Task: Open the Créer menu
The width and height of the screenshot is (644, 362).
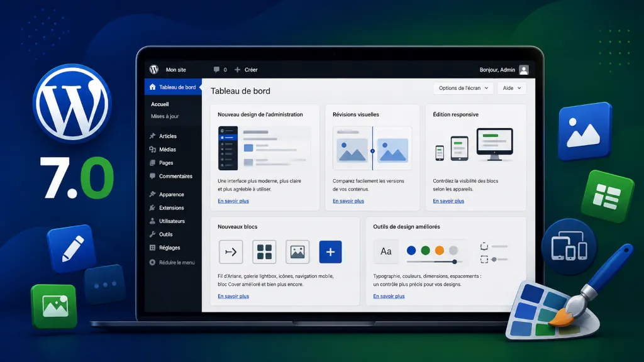Action: (251, 70)
